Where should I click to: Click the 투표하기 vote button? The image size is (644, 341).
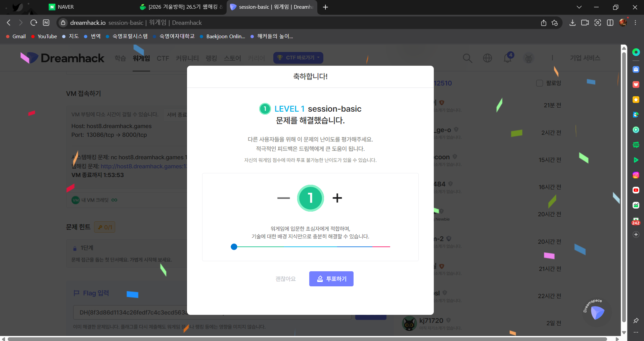[331, 279]
